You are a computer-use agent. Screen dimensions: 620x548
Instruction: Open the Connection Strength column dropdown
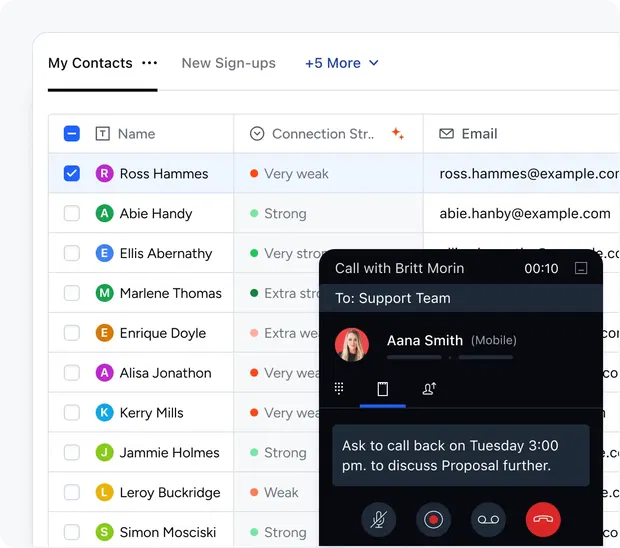[x=257, y=134]
